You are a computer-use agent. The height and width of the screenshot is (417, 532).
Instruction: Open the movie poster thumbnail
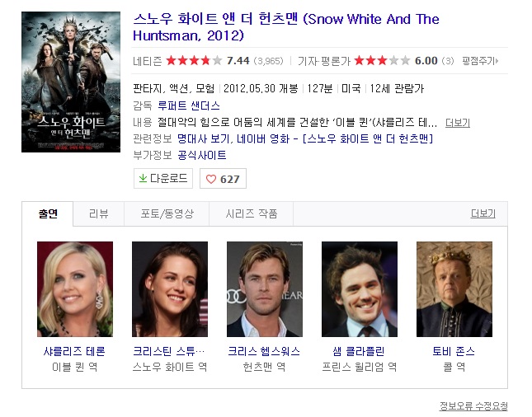pos(71,82)
